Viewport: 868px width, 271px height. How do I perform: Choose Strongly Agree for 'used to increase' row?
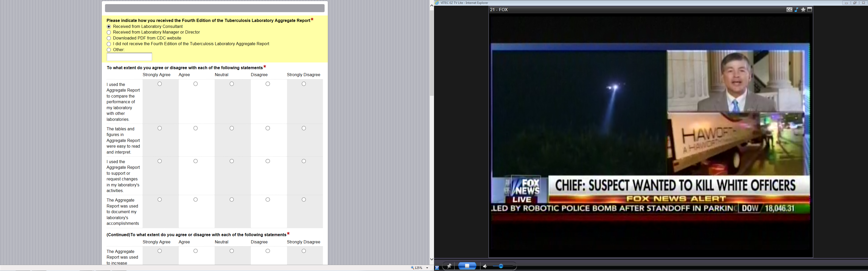click(x=160, y=251)
